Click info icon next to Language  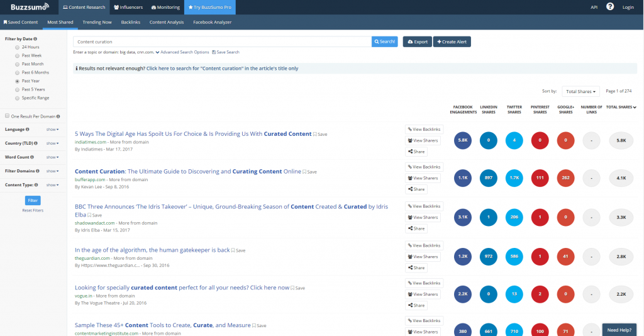tap(28, 130)
